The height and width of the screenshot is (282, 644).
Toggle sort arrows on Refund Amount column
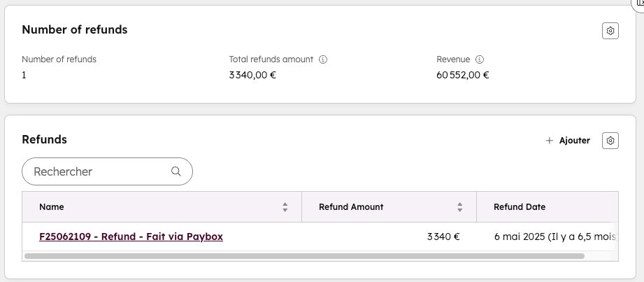pos(460,207)
